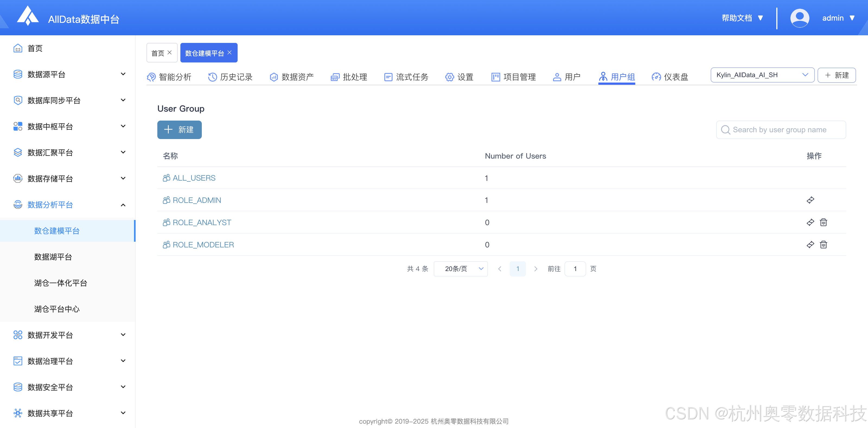This screenshot has height=428, width=868.
Task: Open assign users icon for ROLE_ADMIN
Action: [x=811, y=200]
